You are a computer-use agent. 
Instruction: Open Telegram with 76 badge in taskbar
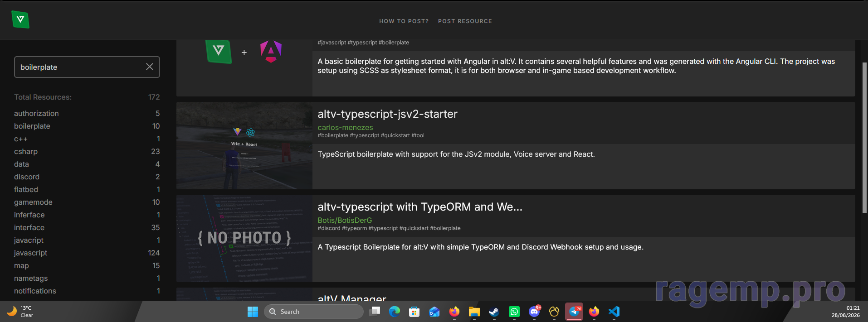(574, 312)
